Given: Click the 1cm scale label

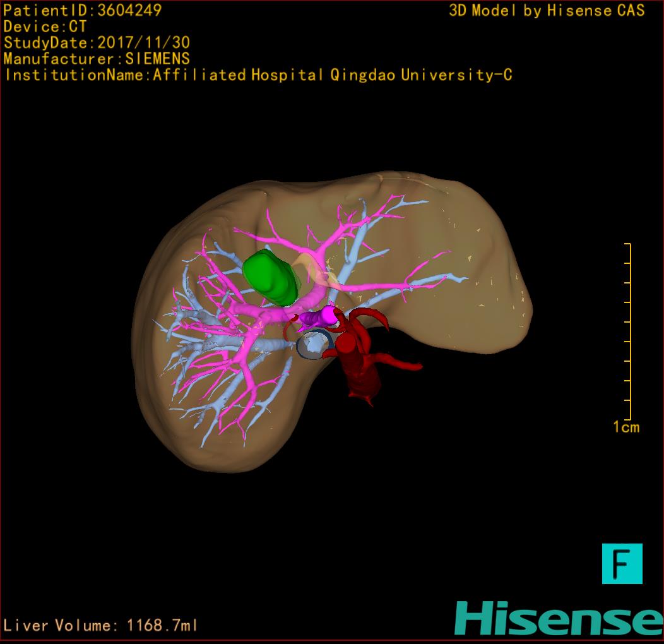Looking at the screenshot, I should pyautogui.click(x=626, y=427).
